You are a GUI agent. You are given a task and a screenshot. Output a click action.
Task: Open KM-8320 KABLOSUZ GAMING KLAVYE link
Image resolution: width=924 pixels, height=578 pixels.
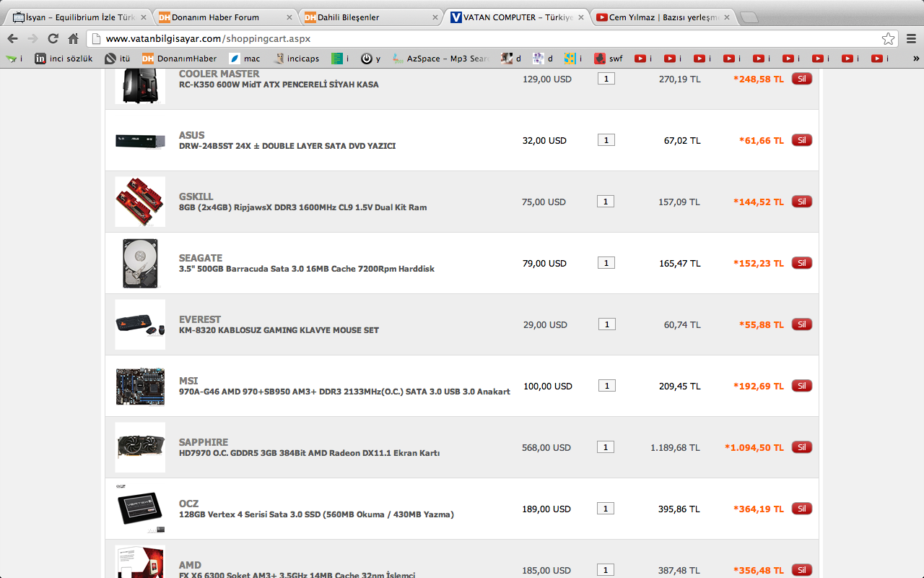coord(279,330)
